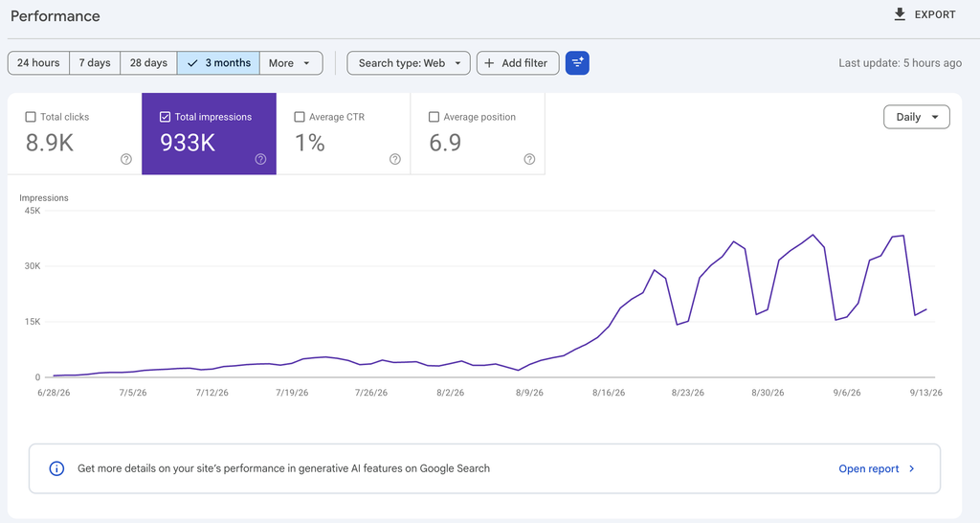The image size is (980, 523).
Task: Click help icon on Total clicks card
Action: click(126, 159)
